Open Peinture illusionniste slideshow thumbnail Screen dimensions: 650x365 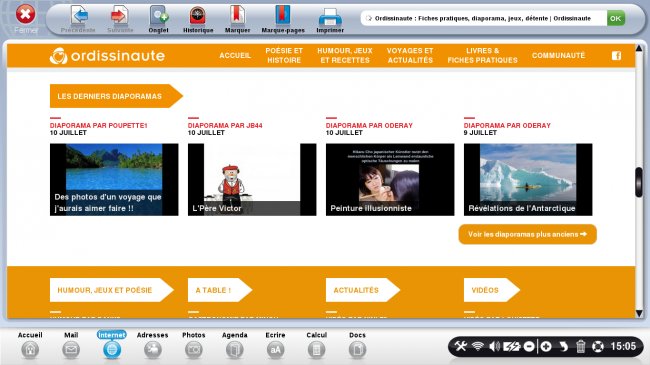coord(390,180)
